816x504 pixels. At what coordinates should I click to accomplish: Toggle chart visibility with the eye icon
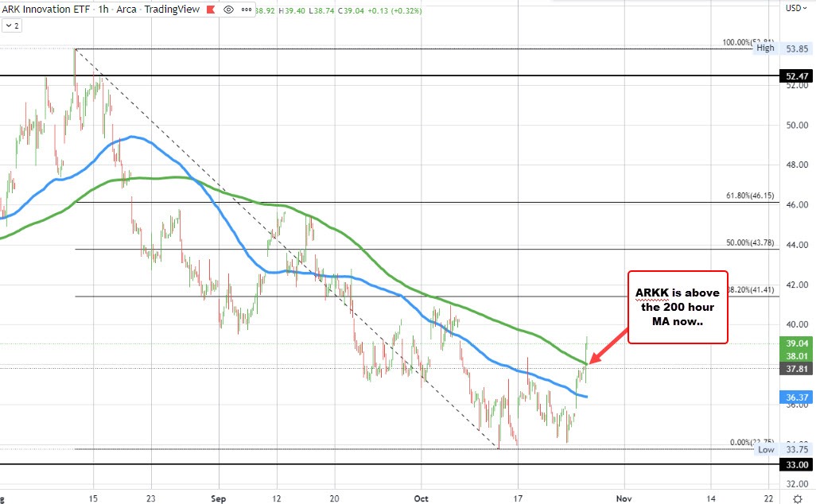(x=228, y=10)
